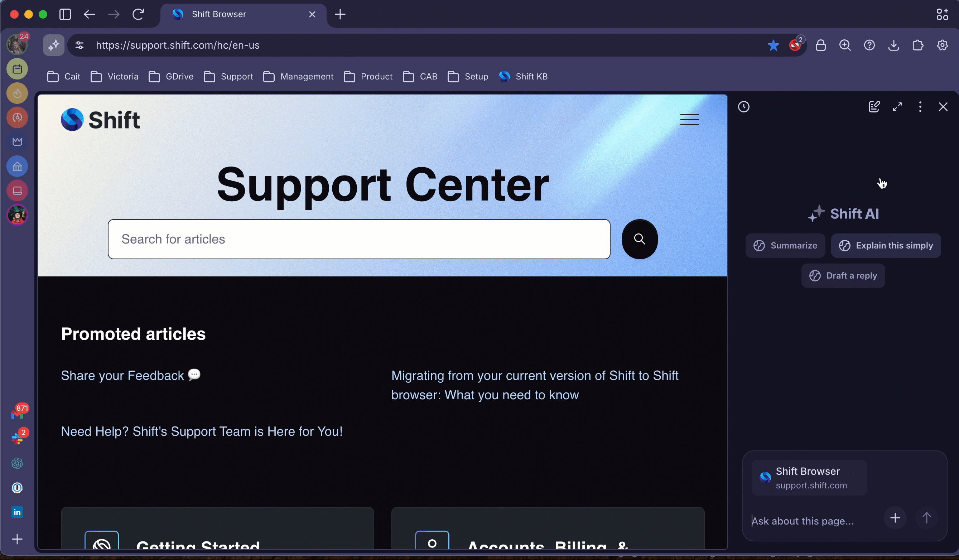
Task: Open the flame workspace icon in sidebar
Action: coord(17,93)
